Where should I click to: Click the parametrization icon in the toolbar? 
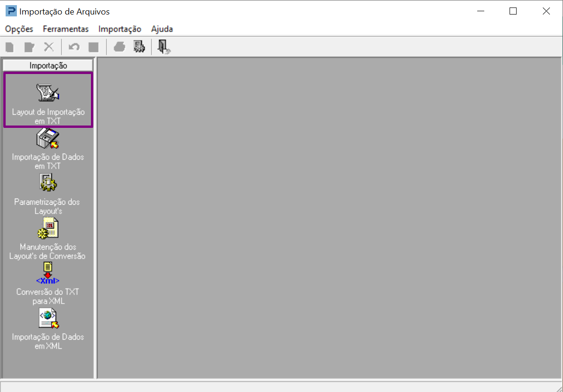tap(139, 46)
